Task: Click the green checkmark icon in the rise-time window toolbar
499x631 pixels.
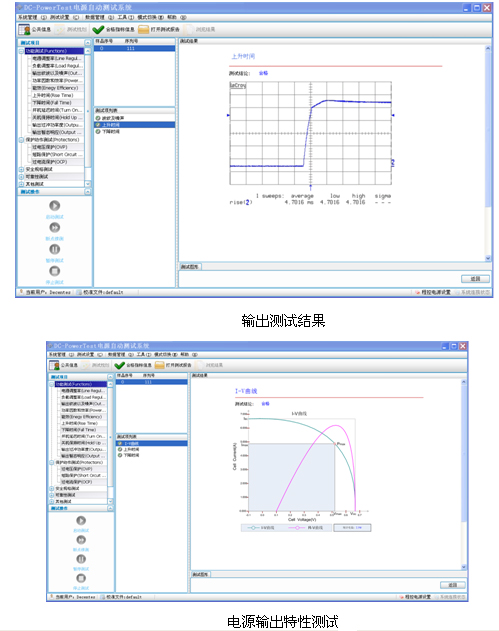Action: coord(98,29)
